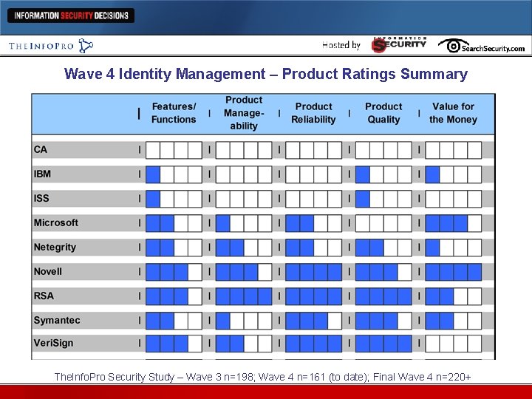Select the VeriSign row label
Viewport: 532px width, 399px height.
(53, 343)
